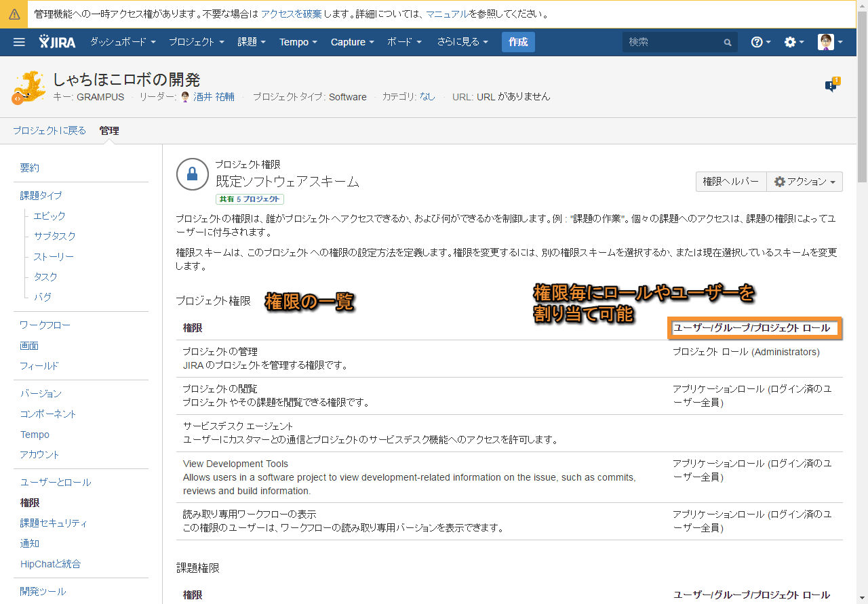Open the アクション dropdown button
The width and height of the screenshot is (868, 604).
tap(804, 182)
